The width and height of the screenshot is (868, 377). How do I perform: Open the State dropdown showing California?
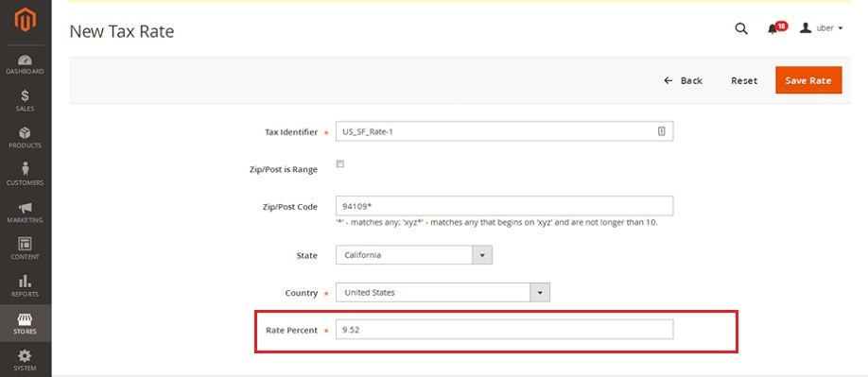tap(413, 255)
